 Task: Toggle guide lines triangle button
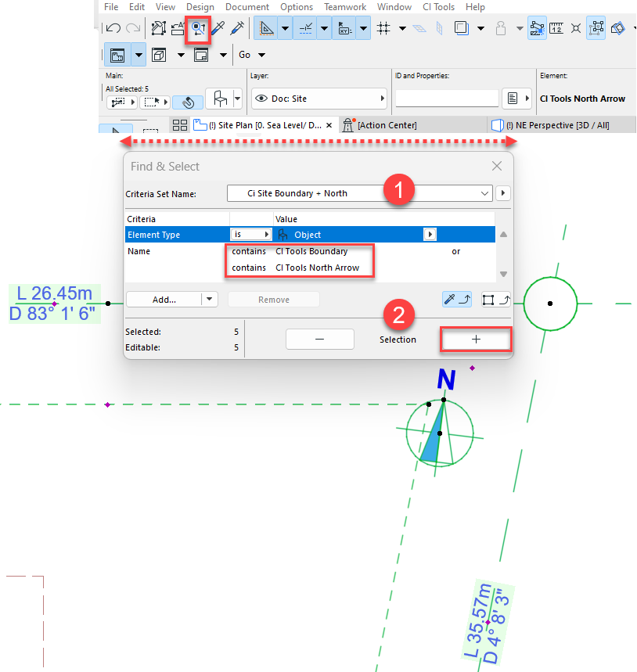(267, 29)
